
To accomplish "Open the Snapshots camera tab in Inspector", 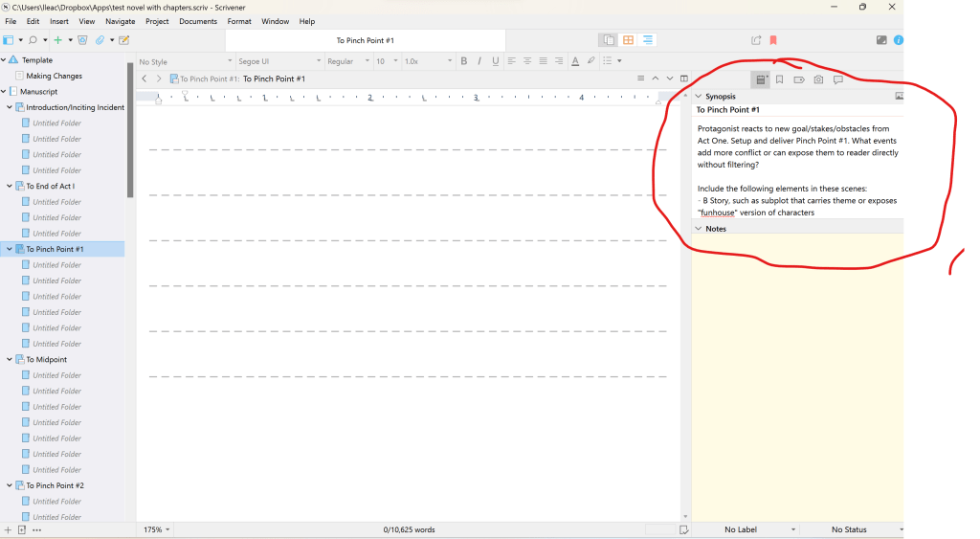I will coord(818,79).
